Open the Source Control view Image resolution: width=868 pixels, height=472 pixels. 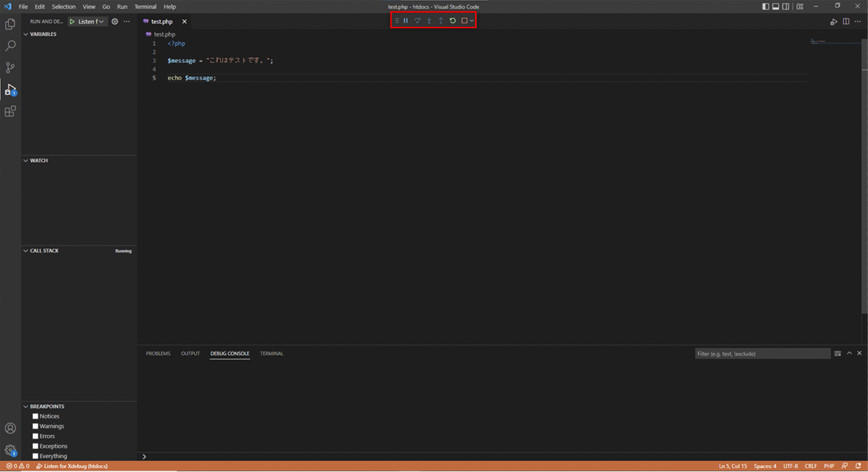point(10,68)
